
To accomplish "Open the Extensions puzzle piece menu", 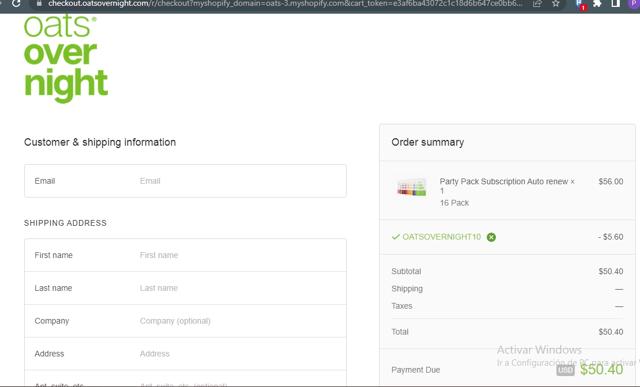I will pyautogui.click(x=597, y=4).
